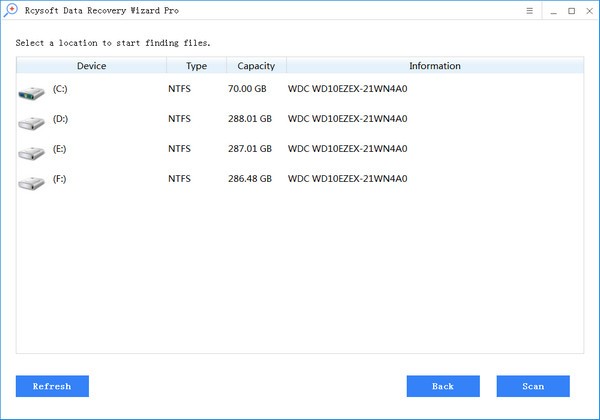The height and width of the screenshot is (420, 600).
Task: Click NTFS type in the D: row
Action: pos(179,119)
